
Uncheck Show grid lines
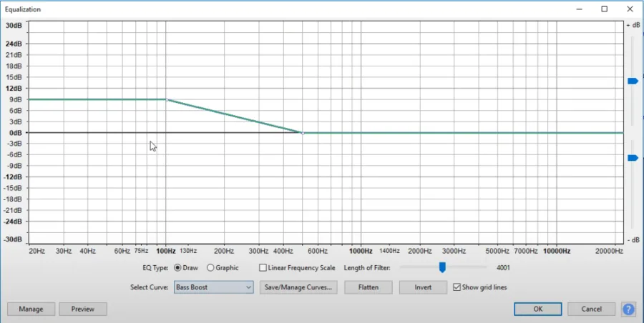457,287
